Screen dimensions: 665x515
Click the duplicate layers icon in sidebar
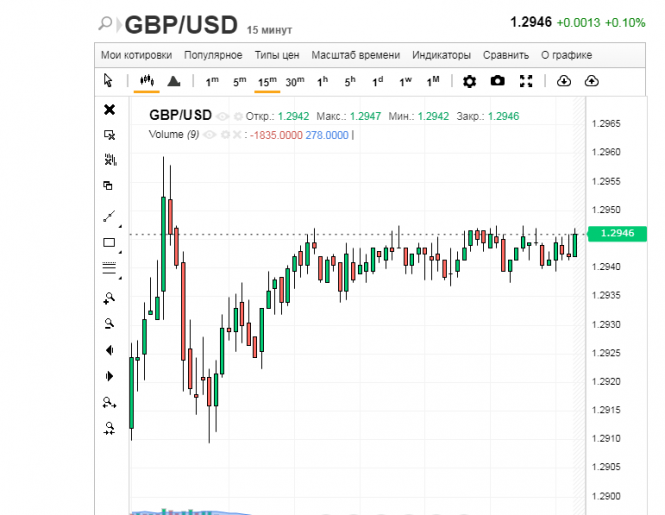coord(108,185)
